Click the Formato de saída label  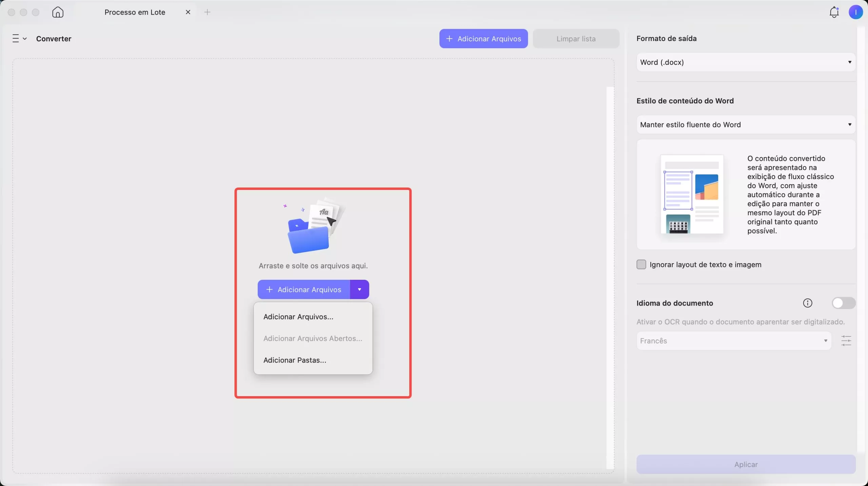pyautogui.click(x=667, y=38)
